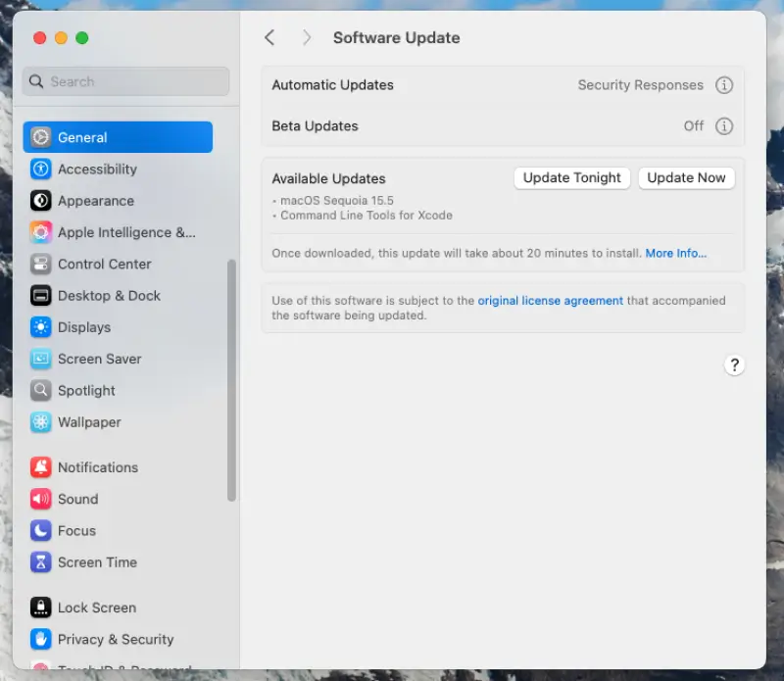
Task: Minimize the window with yellow button
Action: pos(61,38)
